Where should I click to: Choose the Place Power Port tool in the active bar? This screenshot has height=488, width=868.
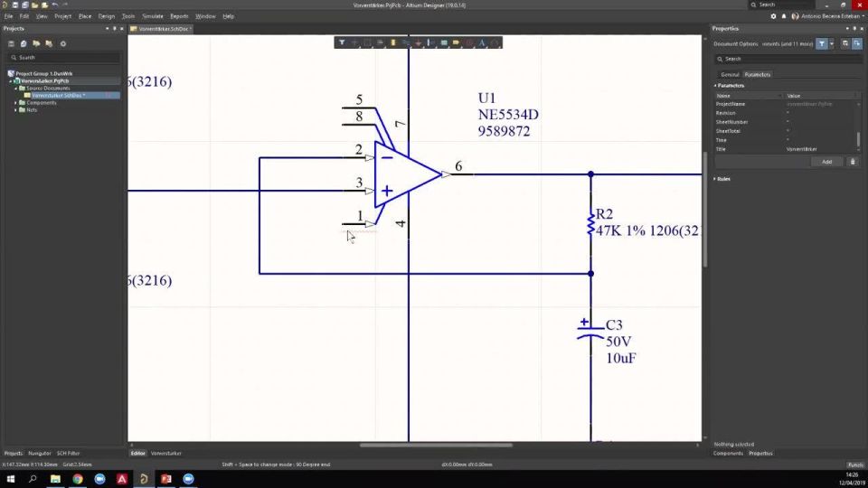coord(419,42)
